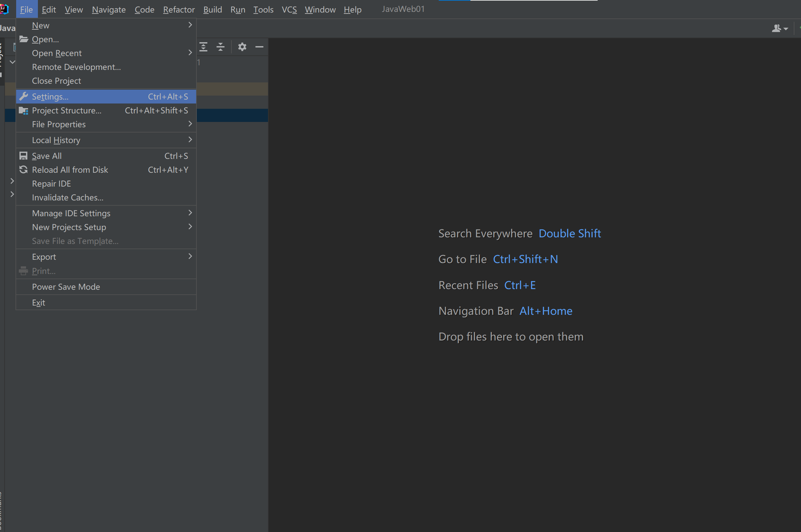Toggle Power Save Mode
This screenshot has width=801, height=532.
(66, 287)
